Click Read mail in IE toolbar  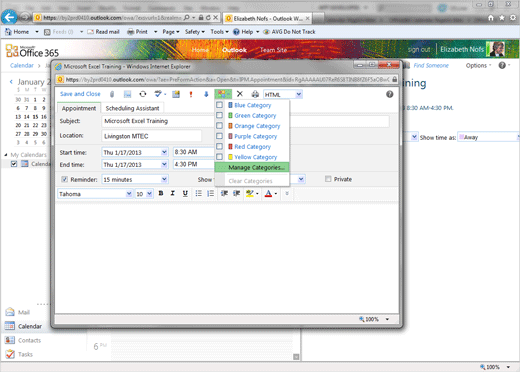[x=103, y=32]
